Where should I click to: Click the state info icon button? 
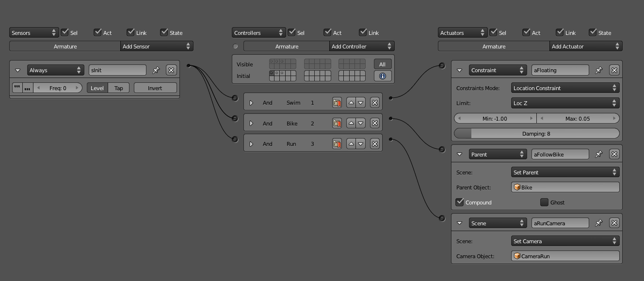click(x=383, y=76)
